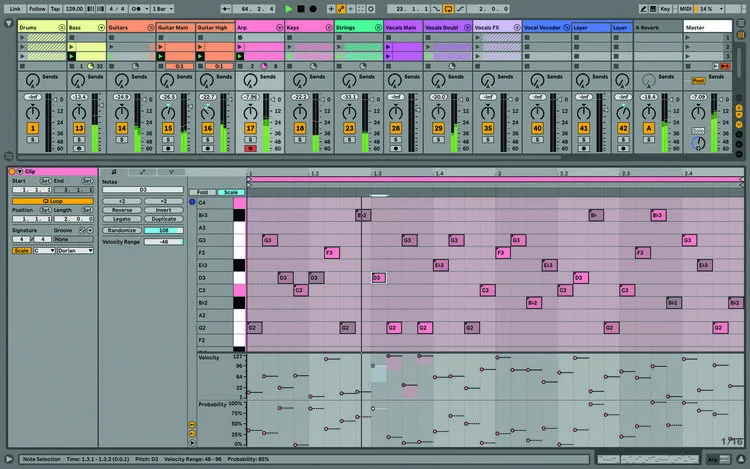Open the Clip panel dropdown arrow
The width and height of the screenshot is (750, 469).
pyautogui.click(x=20, y=171)
